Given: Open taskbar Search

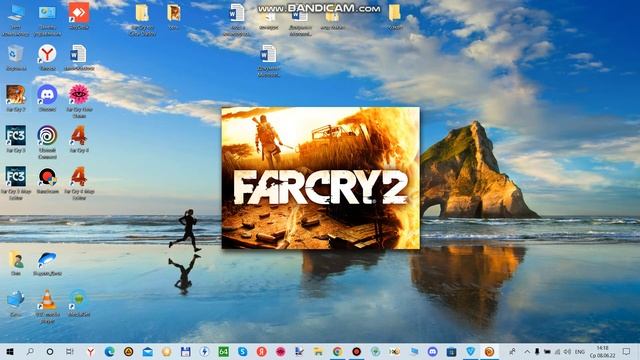Looking at the screenshot, I should [30, 351].
